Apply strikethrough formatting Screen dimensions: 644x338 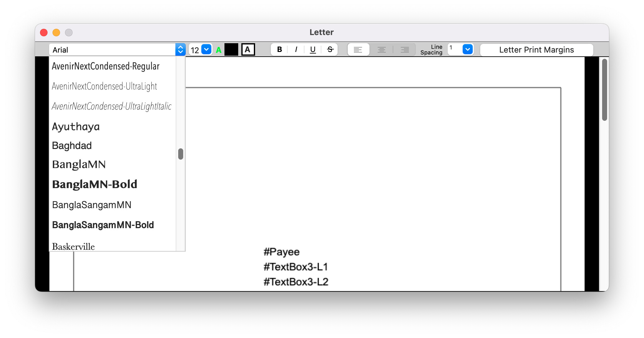[x=330, y=49]
